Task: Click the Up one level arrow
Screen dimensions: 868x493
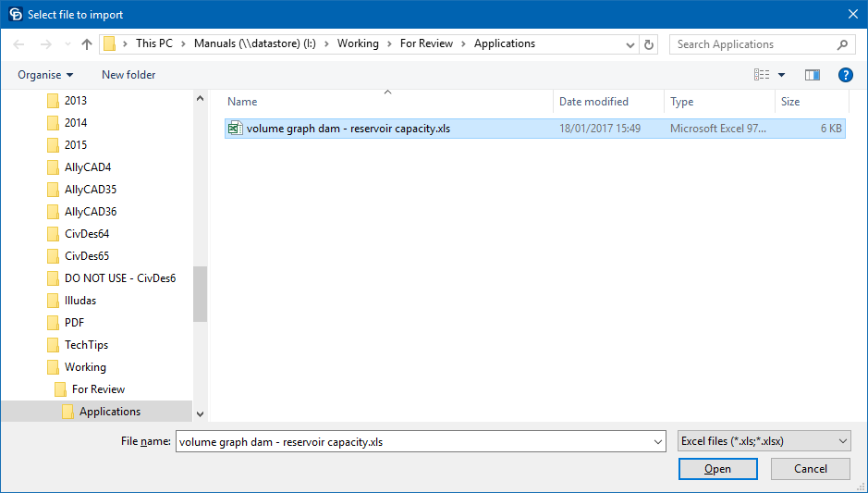Action: [x=87, y=44]
